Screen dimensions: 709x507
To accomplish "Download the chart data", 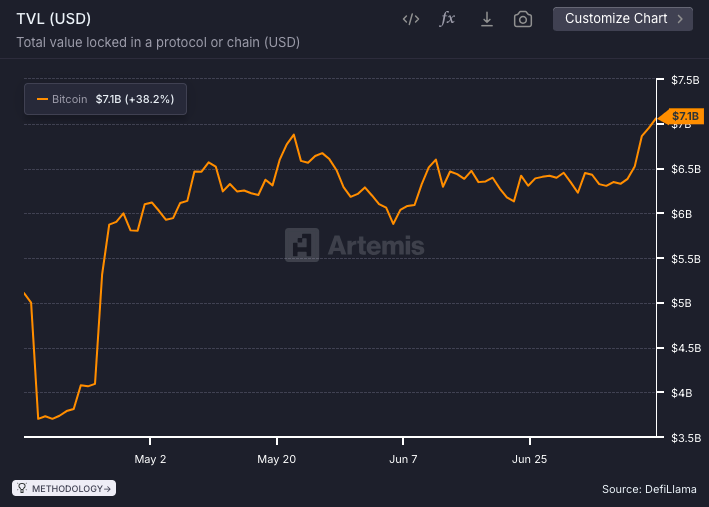I will tap(487, 19).
